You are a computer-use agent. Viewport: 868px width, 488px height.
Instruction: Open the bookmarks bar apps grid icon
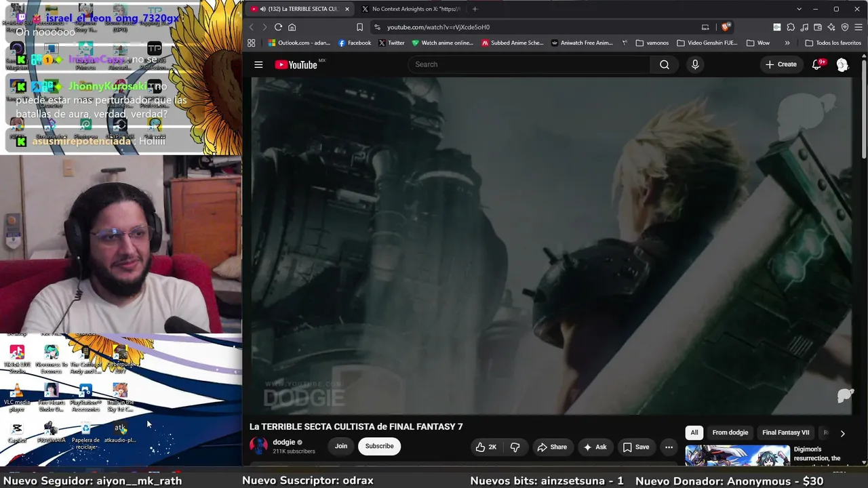tap(251, 43)
